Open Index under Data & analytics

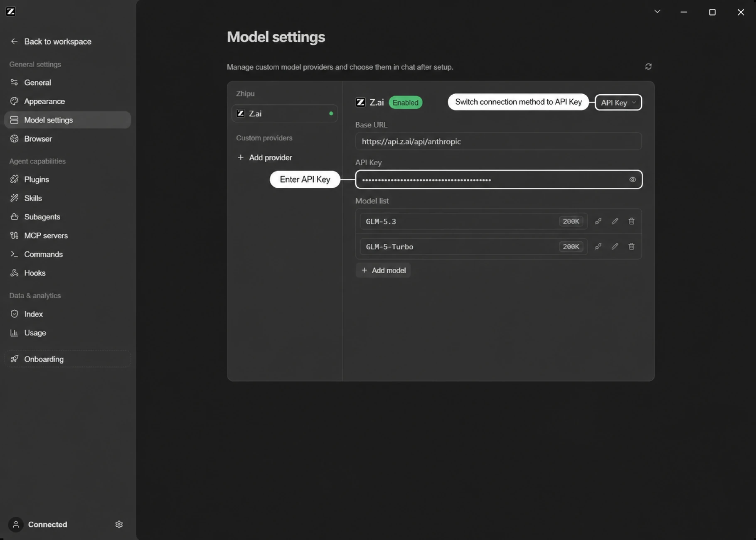(x=67, y=314)
